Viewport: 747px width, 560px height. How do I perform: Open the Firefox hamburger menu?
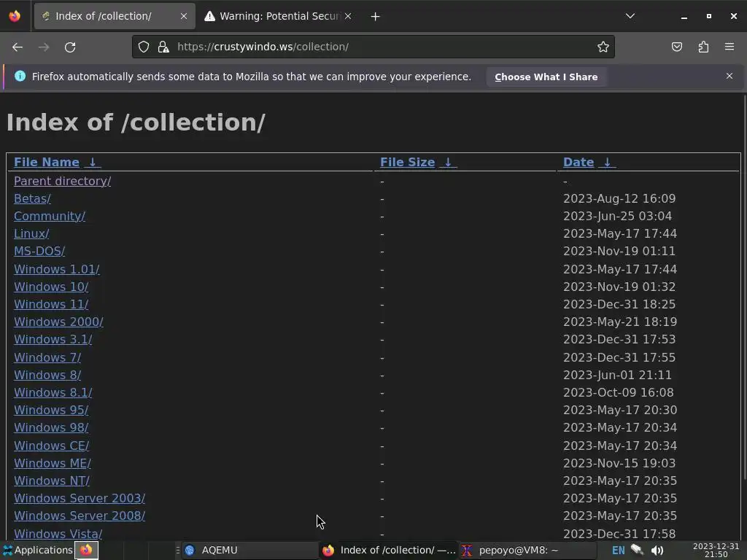pos(729,47)
